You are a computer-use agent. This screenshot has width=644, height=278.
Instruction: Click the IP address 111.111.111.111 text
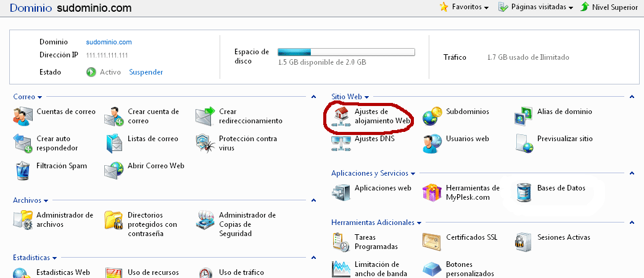107,55
